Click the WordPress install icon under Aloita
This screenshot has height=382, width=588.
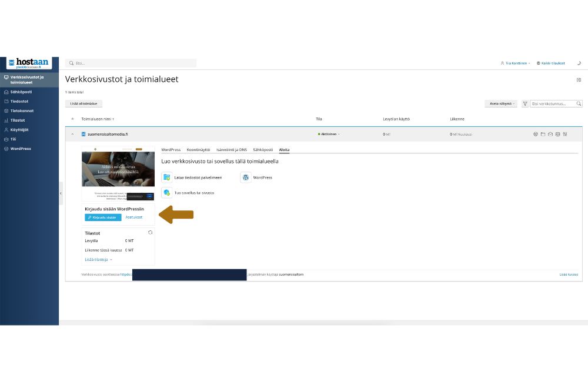[x=246, y=177]
